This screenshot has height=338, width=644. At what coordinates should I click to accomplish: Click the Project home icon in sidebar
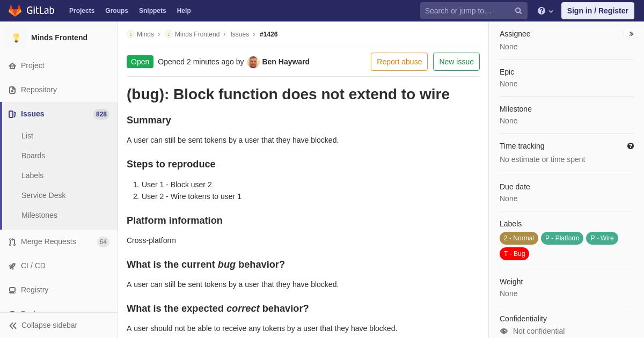[12, 66]
